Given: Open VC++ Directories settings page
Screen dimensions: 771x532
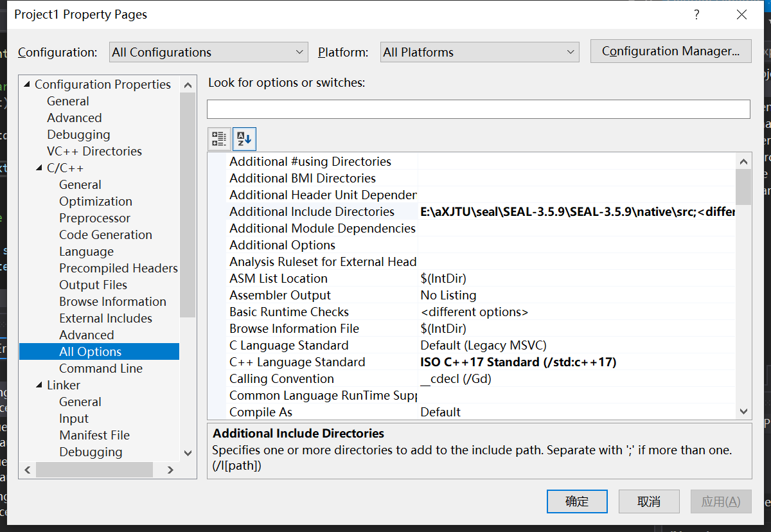Looking at the screenshot, I should point(94,151).
